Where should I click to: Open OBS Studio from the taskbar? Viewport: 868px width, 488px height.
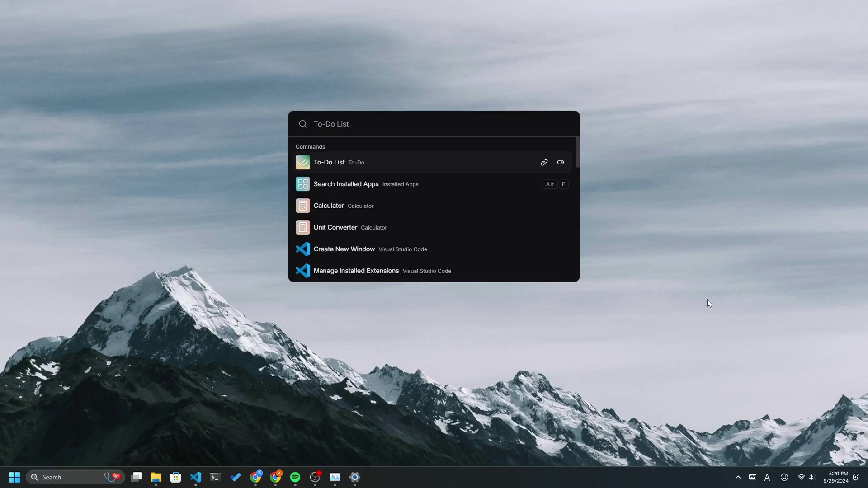(315, 477)
